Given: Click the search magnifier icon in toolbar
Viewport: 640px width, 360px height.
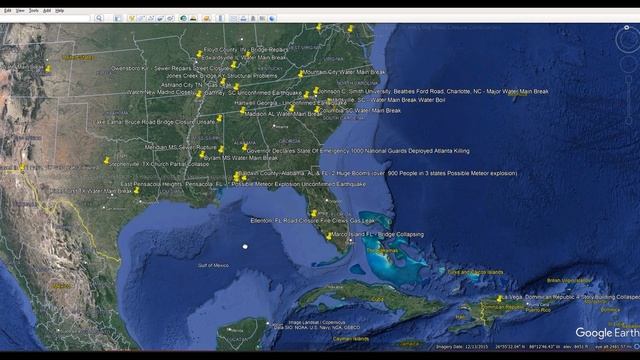Looking at the screenshot, I should [x=99, y=18].
